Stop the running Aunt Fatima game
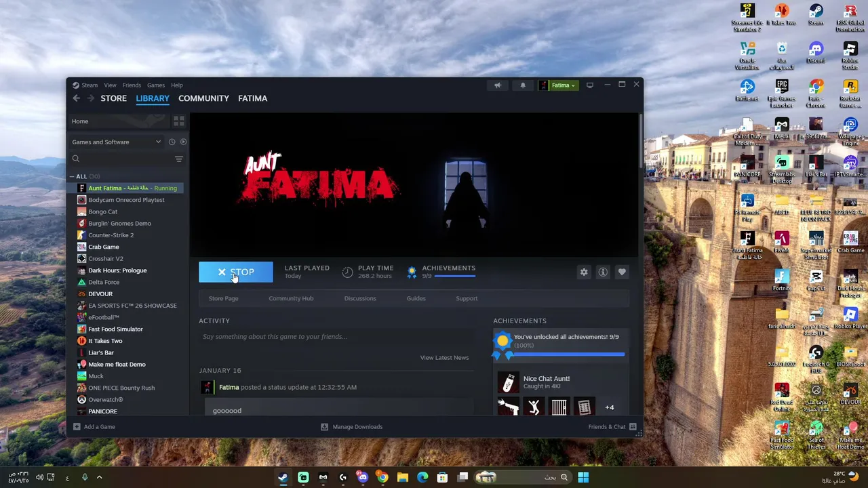Image resolution: width=868 pixels, height=488 pixels. pos(235,272)
